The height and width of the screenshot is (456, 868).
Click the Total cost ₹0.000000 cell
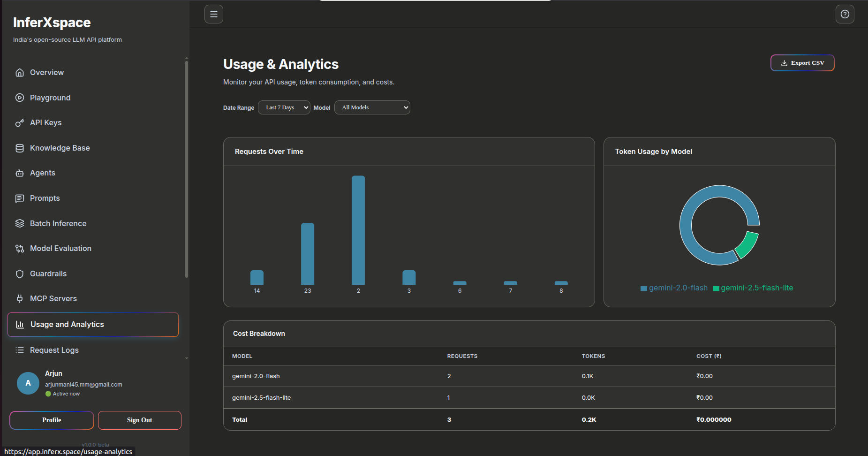click(714, 419)
